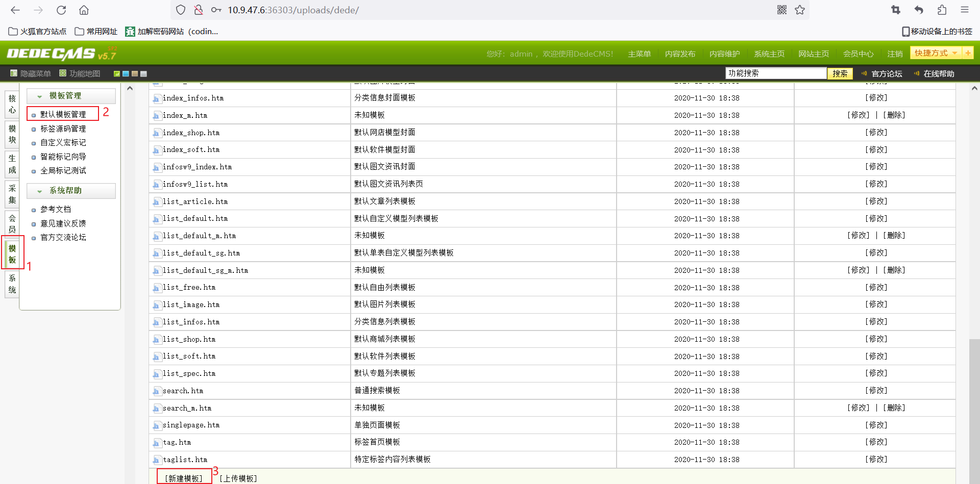Open 全局标记测试 in sidebar
The height and width of the screenshot is (484, 980).
click(x=63, y=170)
